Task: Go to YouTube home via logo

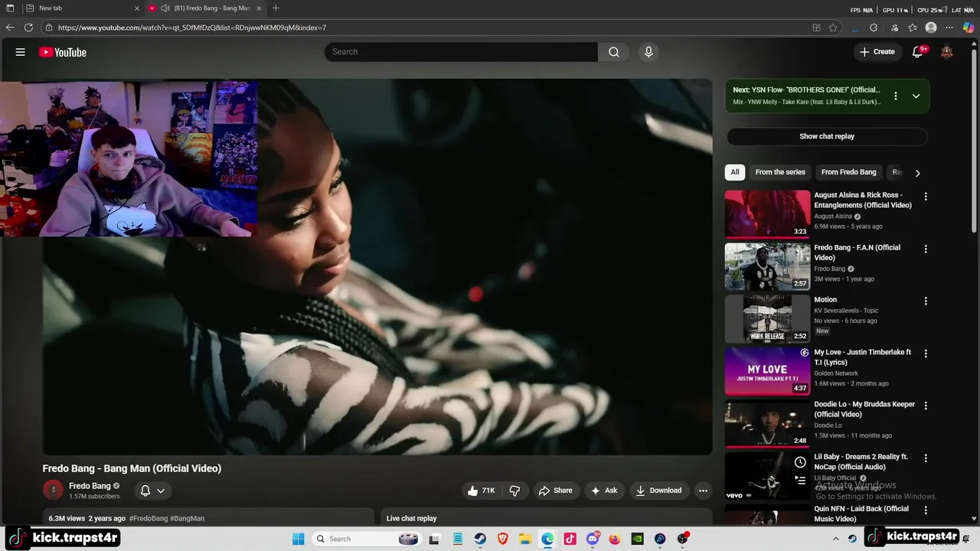Action: point(63,52)
